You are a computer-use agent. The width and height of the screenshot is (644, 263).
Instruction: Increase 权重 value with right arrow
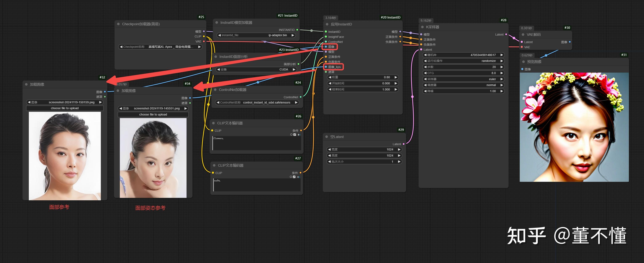(x=396, y=77)
